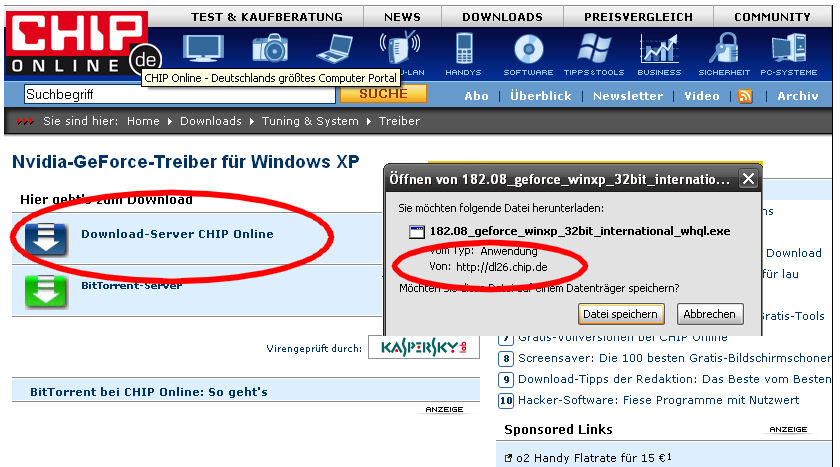Open the Community tab
840x467 pixels.
772,17
